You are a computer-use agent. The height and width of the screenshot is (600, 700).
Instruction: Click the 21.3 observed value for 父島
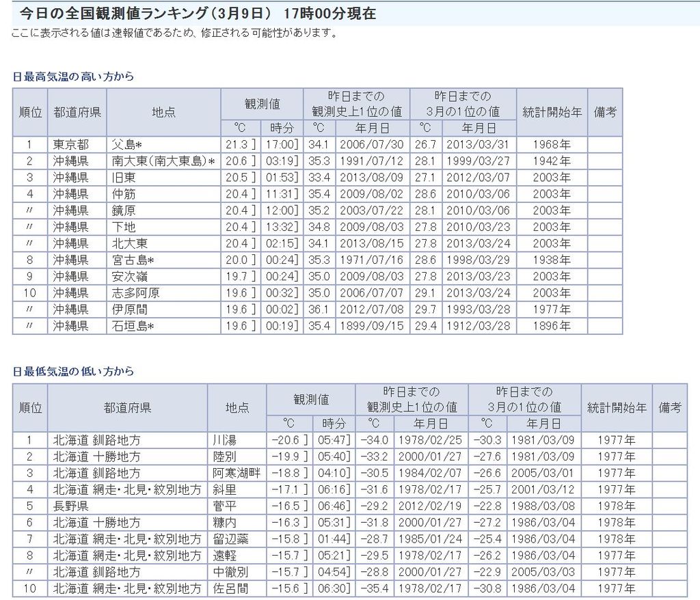click(238, 144)
